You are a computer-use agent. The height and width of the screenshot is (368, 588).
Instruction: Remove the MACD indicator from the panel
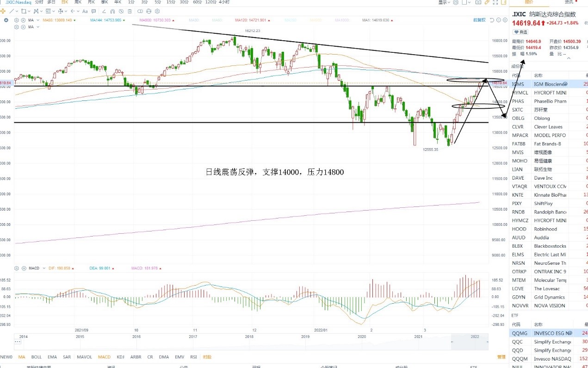(x=24, y=268)
